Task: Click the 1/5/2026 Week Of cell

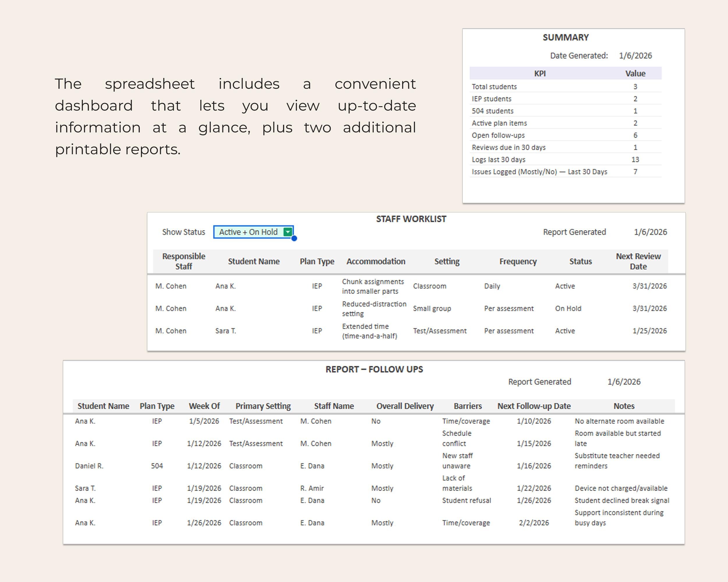Action: [204, 421]
